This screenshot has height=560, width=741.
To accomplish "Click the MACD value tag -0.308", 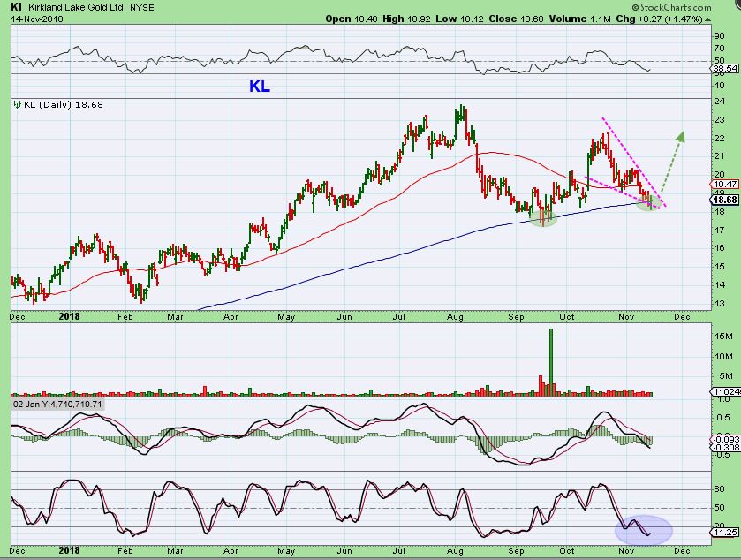I will [725, 448].
